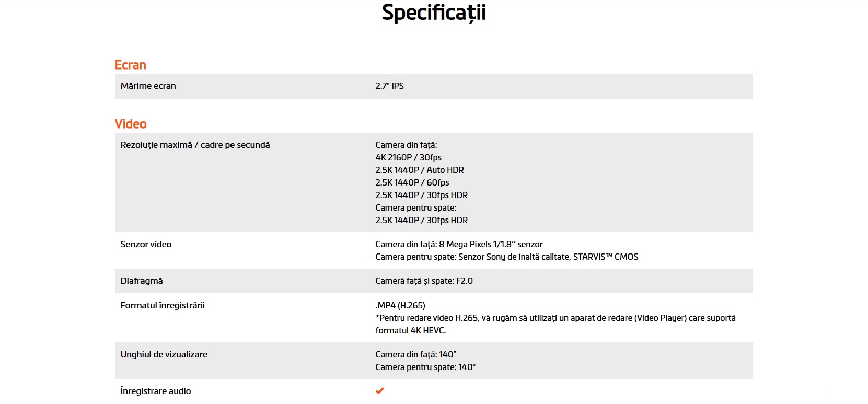This screenshot has height=404, width=868.
Task: Select the Video section heading
Action: (x=131, y=124)
